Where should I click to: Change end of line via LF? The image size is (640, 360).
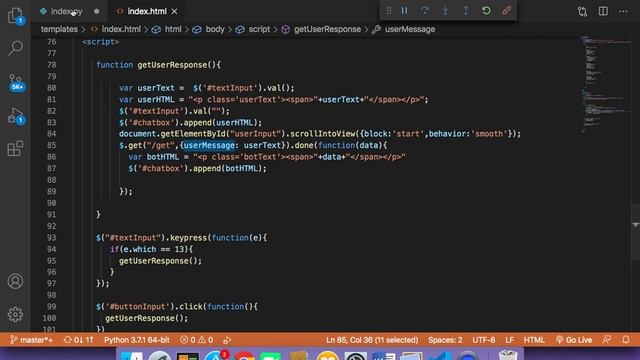pos(509,340)
